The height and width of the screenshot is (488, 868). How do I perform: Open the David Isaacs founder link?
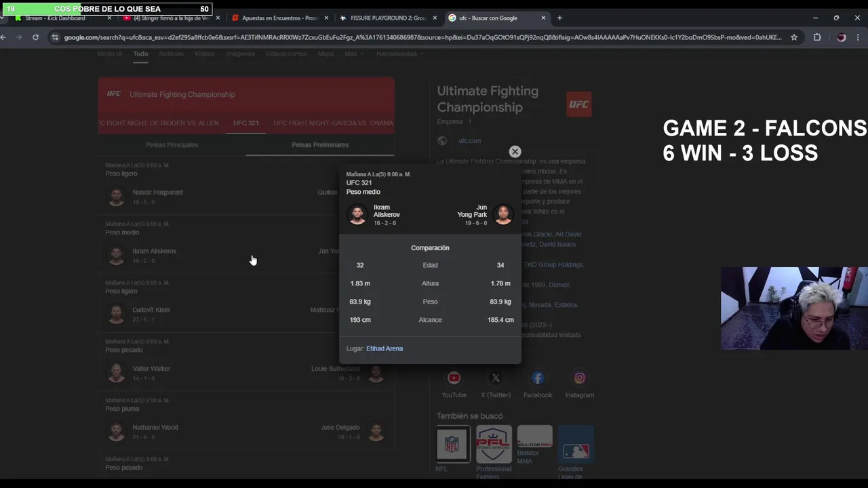point(557,245)
